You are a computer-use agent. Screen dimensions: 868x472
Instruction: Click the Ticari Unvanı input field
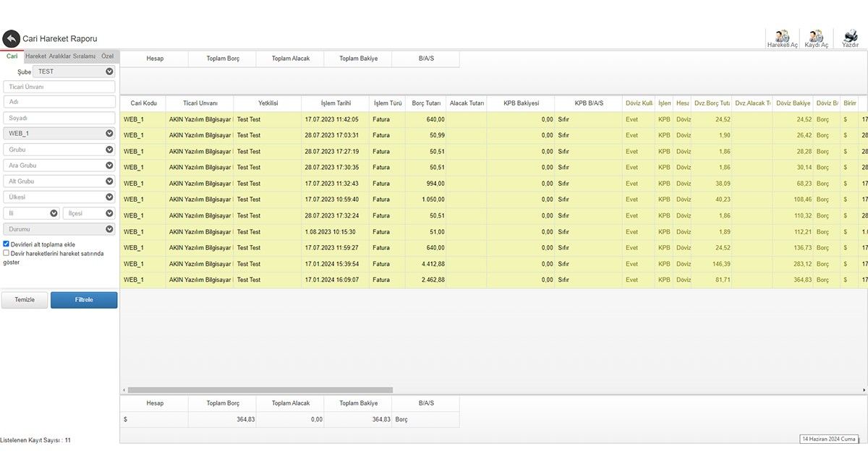click(59, 87)
